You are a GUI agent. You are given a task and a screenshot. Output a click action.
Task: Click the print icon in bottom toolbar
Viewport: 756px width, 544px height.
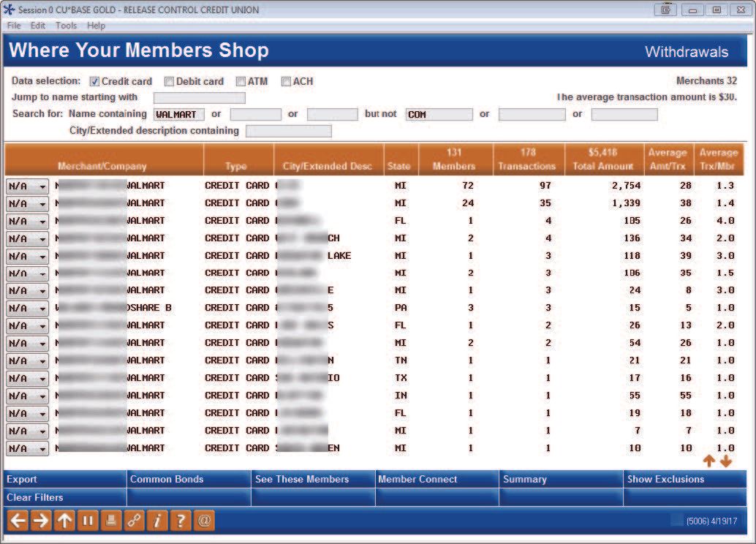coord(110,521)
